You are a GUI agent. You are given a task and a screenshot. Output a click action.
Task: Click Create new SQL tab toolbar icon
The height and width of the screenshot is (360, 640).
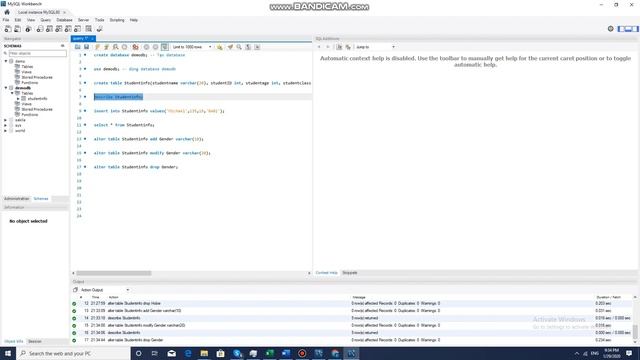point(8,29)
